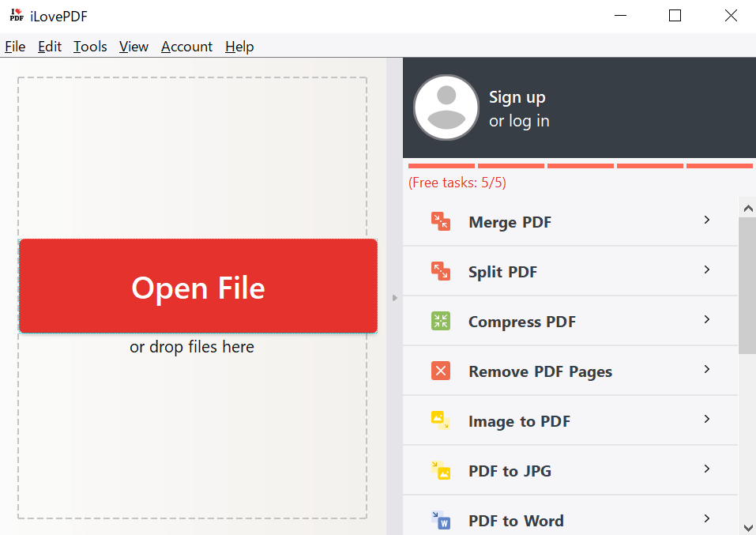The height and width of the screenshot is (535, 756).
Task: Choose the yellow Image to PDF icon
Action: [x=440, y=420]
